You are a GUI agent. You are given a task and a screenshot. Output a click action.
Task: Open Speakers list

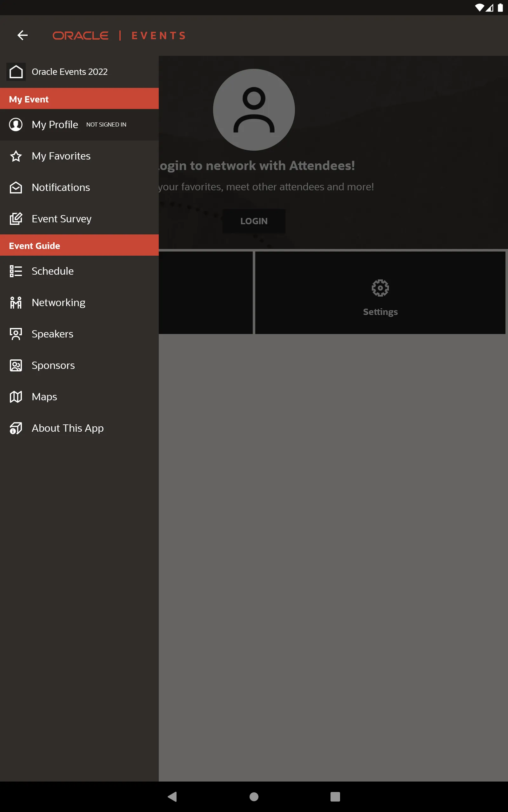79,334
